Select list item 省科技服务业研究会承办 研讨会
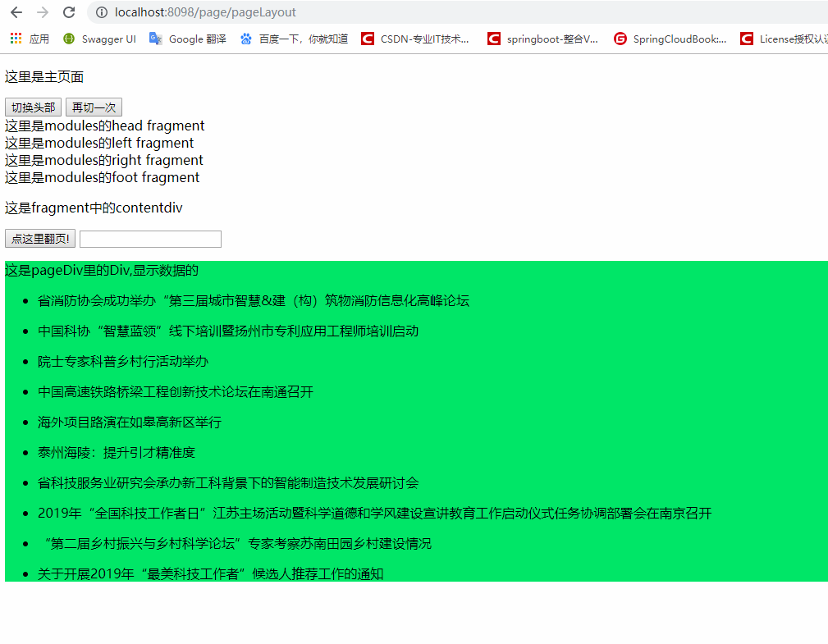Viewport: 828px width, 644px height. tap(228, 483)
